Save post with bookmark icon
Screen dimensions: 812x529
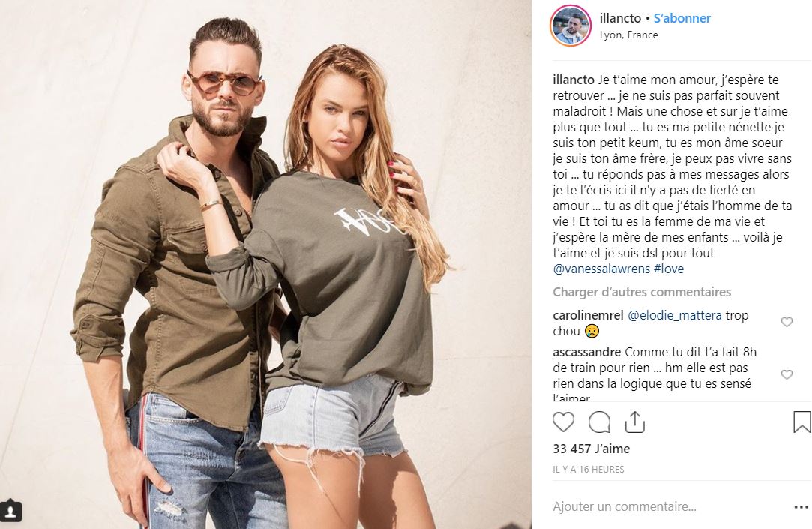point(802,422)
